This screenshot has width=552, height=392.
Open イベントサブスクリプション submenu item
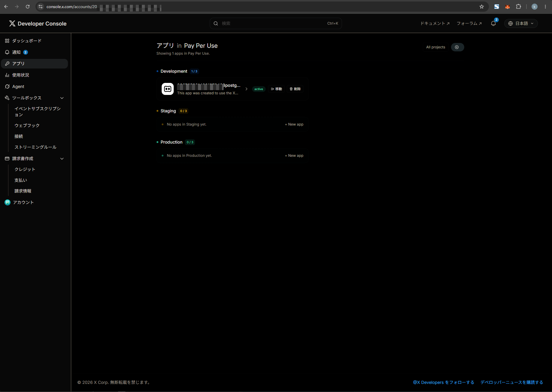click(38, 112)
